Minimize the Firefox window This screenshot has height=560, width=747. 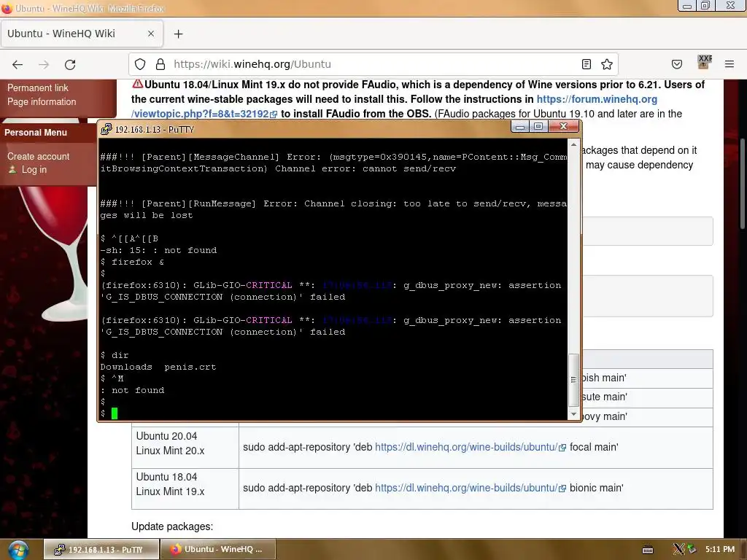click(687, 6)
